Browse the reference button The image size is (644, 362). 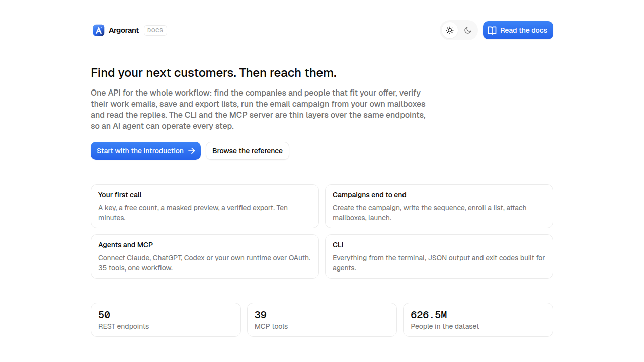[x=248, y=151]
